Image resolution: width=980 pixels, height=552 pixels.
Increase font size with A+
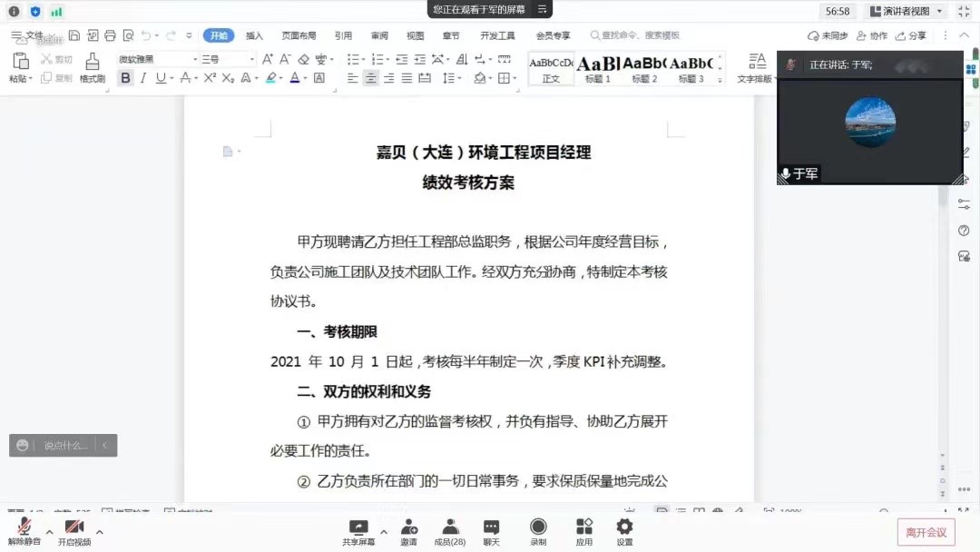coord(268,59)
